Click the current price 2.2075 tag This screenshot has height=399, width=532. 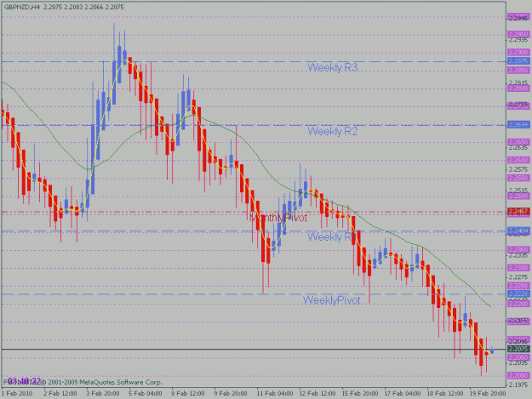pos(518,349)
